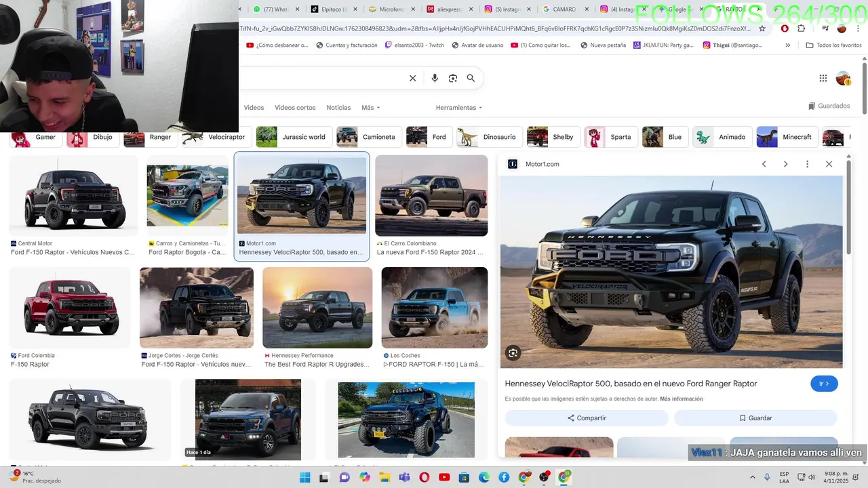Open the Google account avatar
868x488 pixels.
click(843, 78)
